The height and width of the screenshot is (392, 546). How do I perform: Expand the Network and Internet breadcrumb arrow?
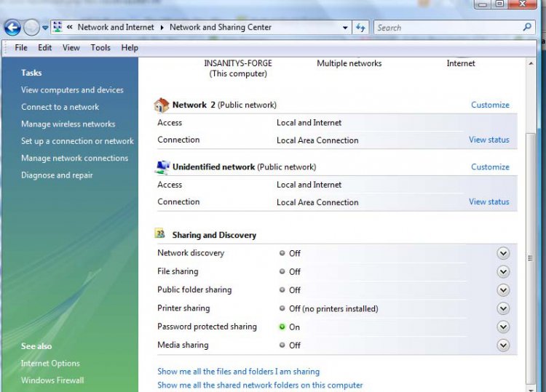[162, 28]
